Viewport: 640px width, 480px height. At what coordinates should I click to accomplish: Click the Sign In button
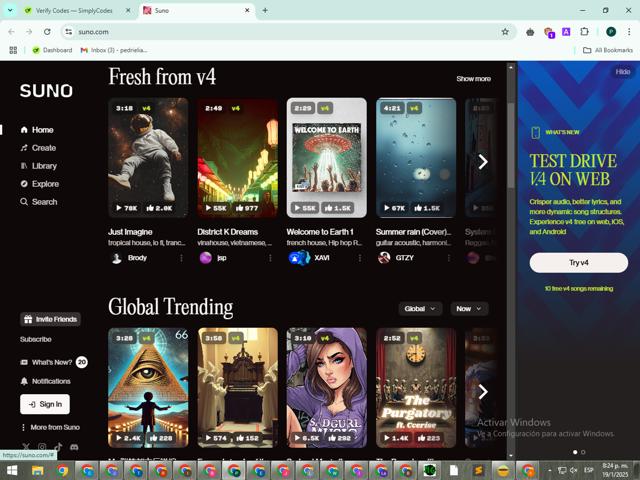(45, 404)
